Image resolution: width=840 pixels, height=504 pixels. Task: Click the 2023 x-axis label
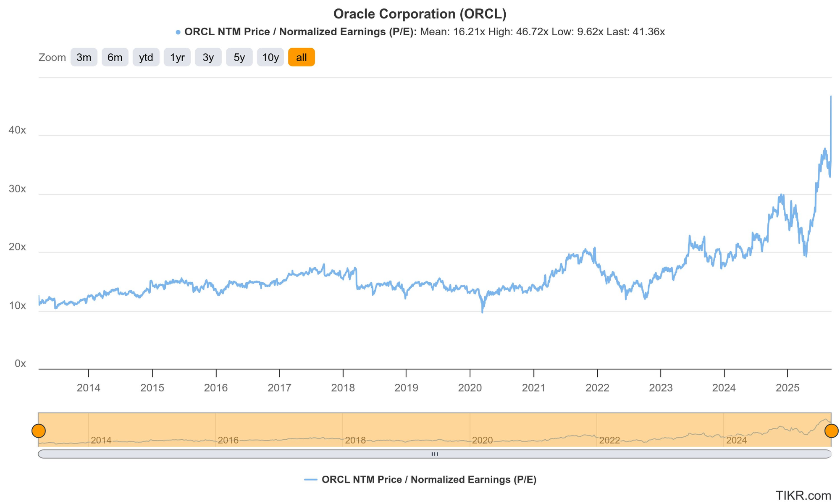click(661, 388)
